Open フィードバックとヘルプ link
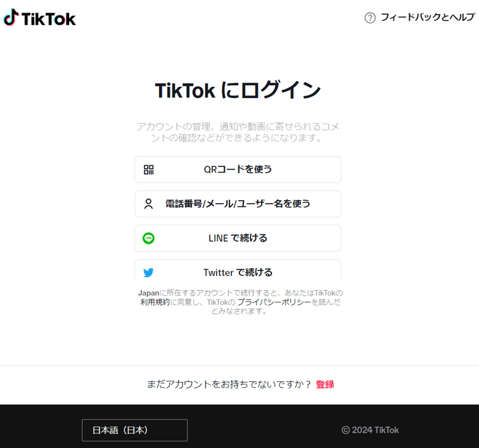 pyautogui.click(x=428, y=17)
